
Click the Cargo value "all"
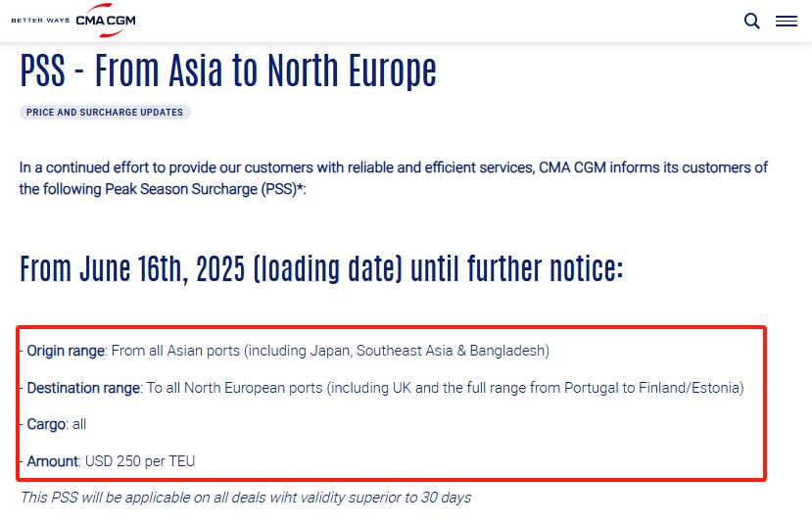79,424
